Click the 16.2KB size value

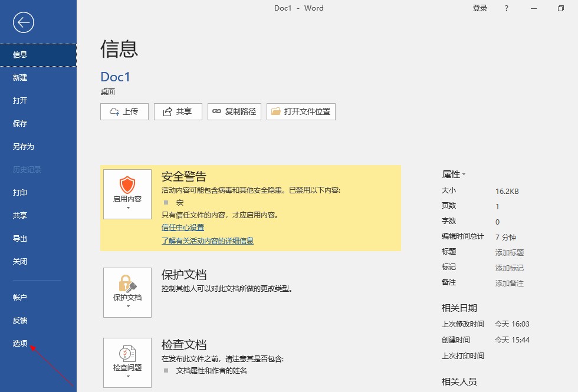coord(507,191)
